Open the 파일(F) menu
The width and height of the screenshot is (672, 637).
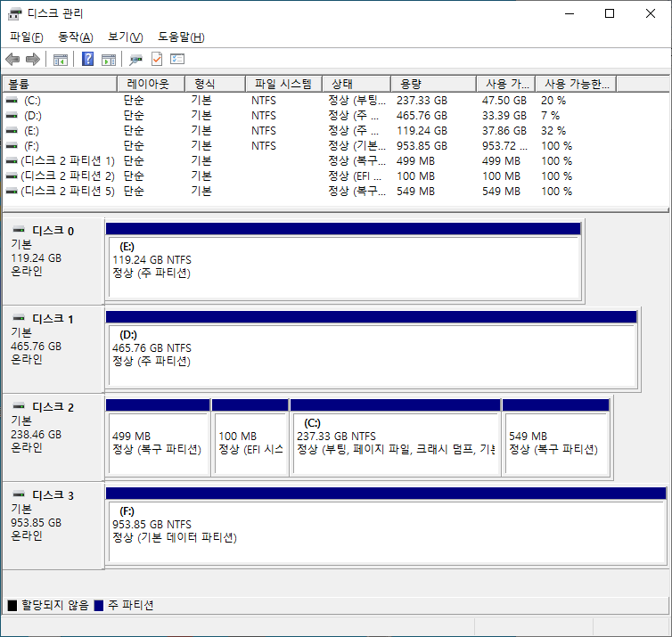tap(27, 37)
